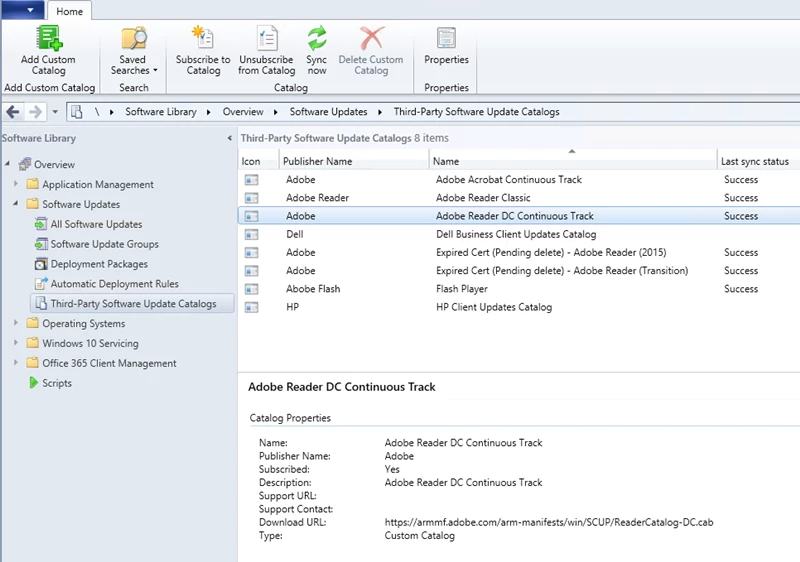Select Adobe Reader Classic catalog name
This screenshot has width=800, height=562.
483,198
